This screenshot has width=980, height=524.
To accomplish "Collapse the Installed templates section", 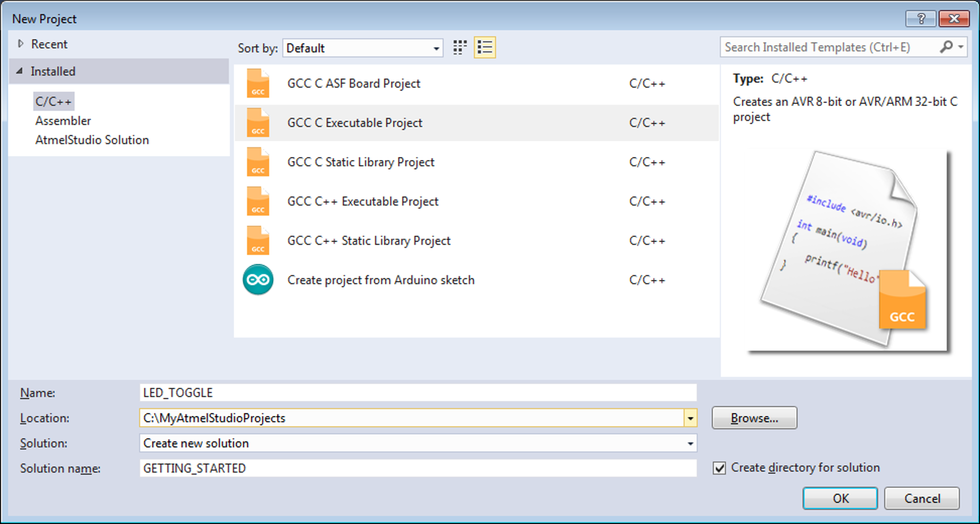I will [x=20, y=71].
